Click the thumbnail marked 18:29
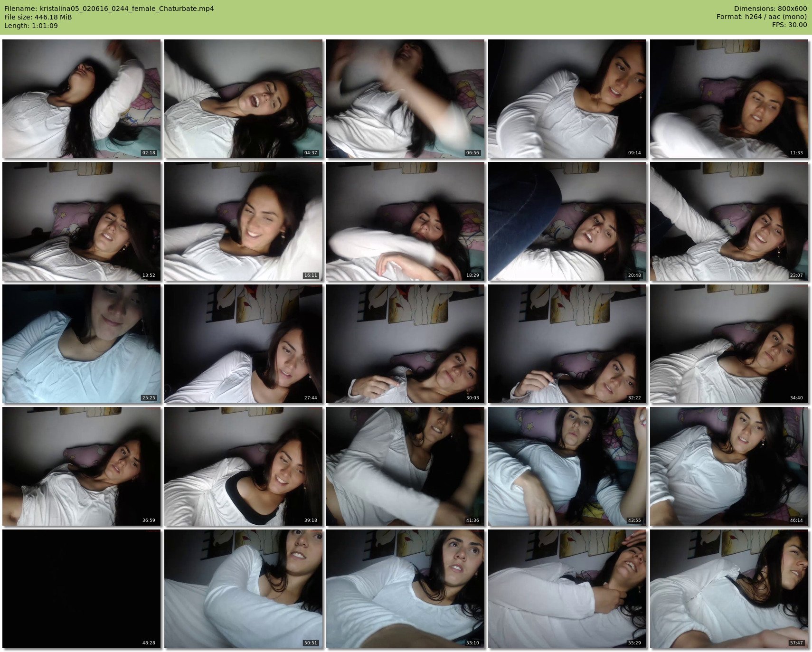812x652 pixels. (x=406, y=221)
